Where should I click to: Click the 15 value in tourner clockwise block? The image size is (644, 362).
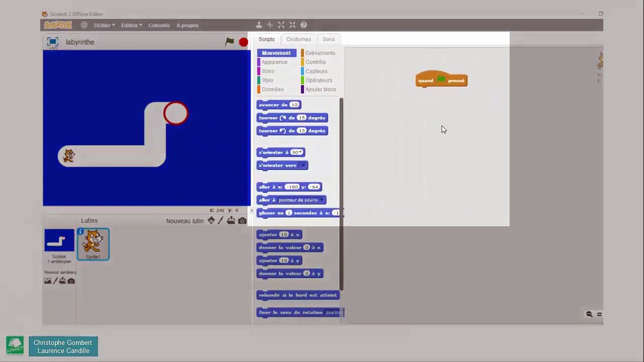click(x=301, y=118)
